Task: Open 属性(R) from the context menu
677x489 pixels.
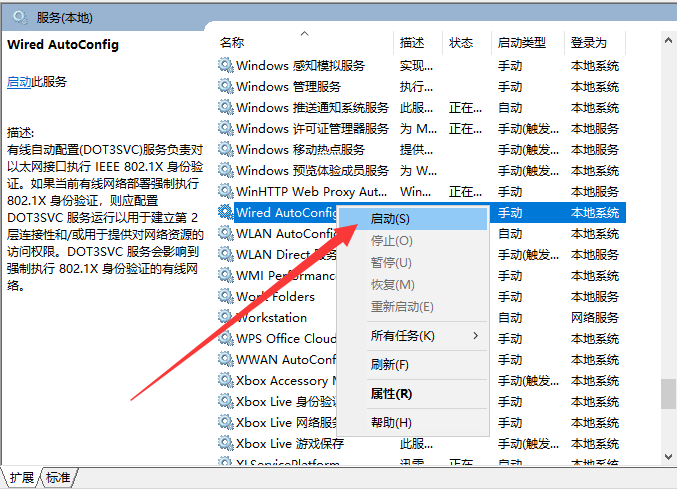Action: point(391,394)
